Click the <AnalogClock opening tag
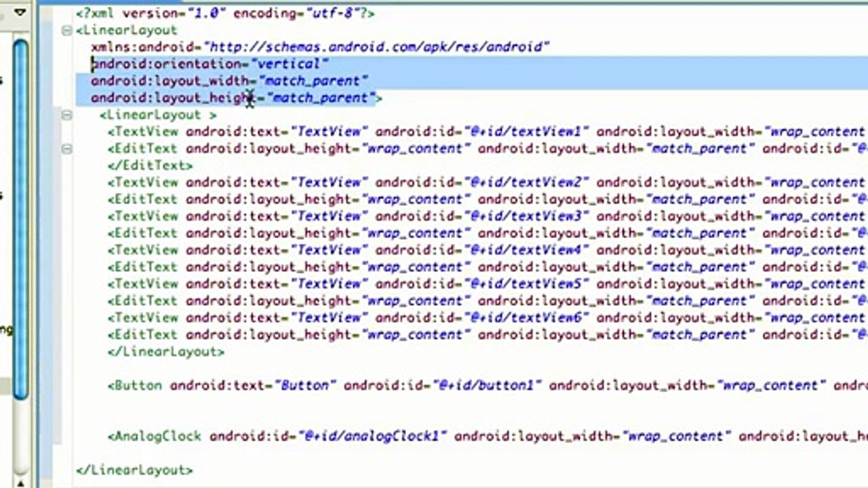 155,436
